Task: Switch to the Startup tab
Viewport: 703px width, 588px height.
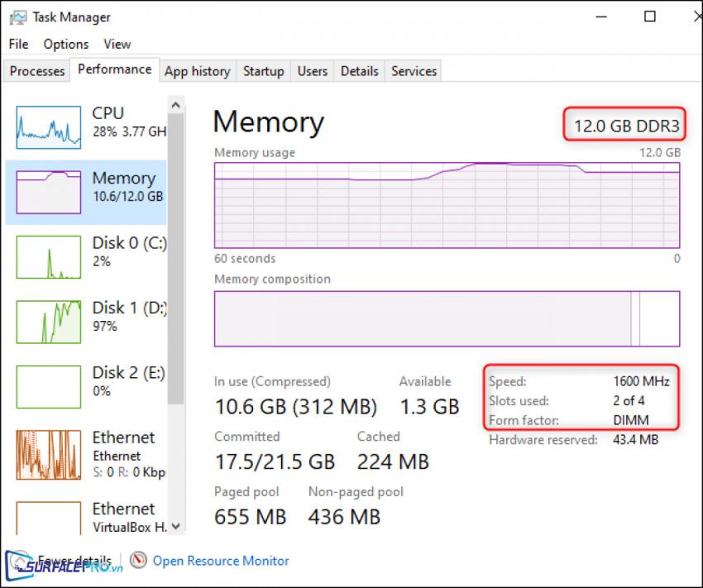Action: point(263,71)
